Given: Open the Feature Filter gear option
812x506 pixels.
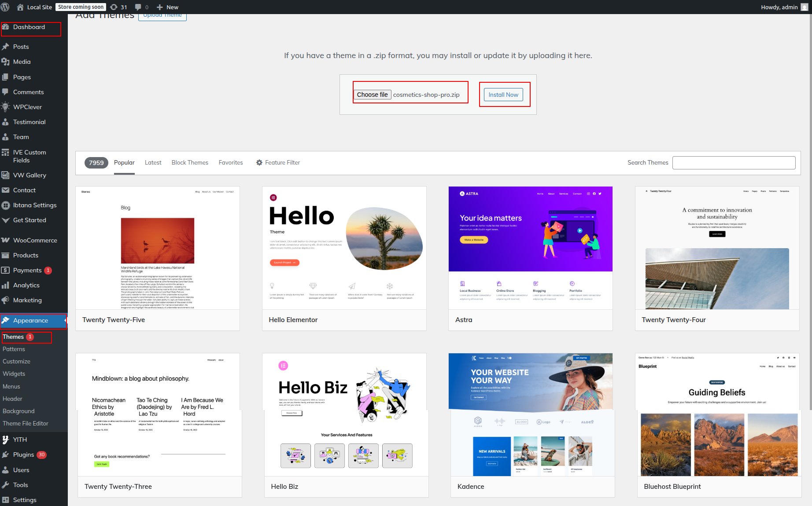Looking at the screenshot, I should (x=278, y=162).
